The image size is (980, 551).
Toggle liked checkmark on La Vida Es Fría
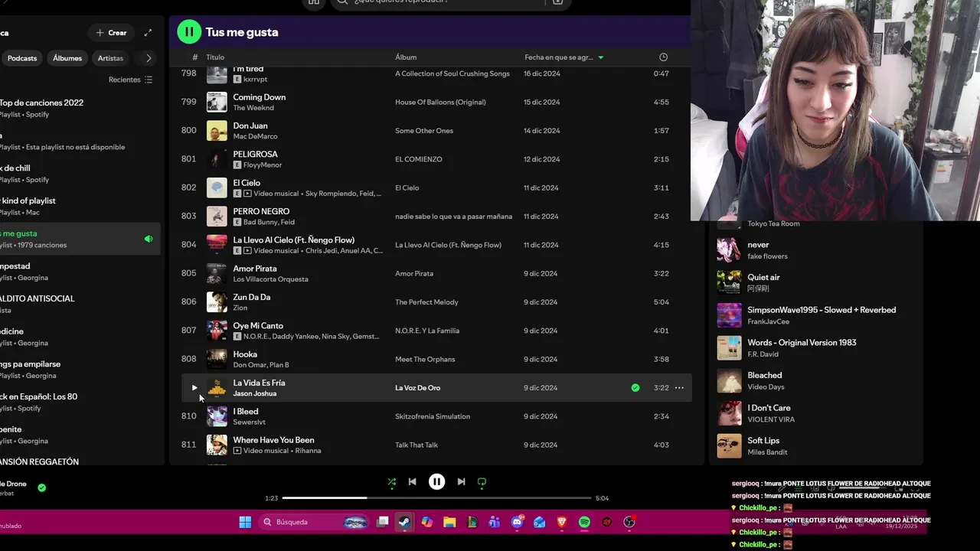635,388
